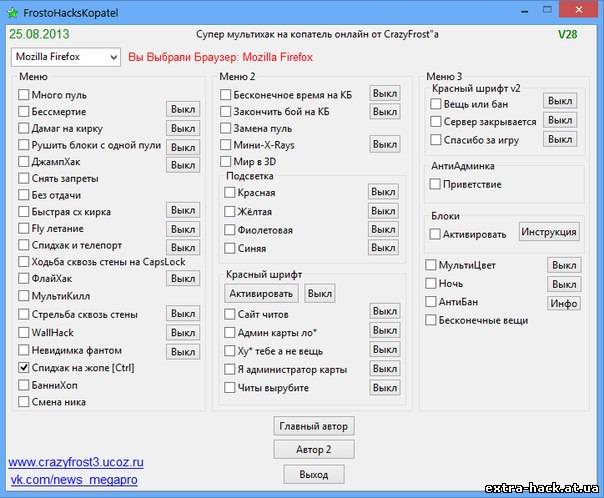Viewport: 604px width, 498px height.
Task: Close the FrostoHacksKopatel window
Action: point(579,10)
